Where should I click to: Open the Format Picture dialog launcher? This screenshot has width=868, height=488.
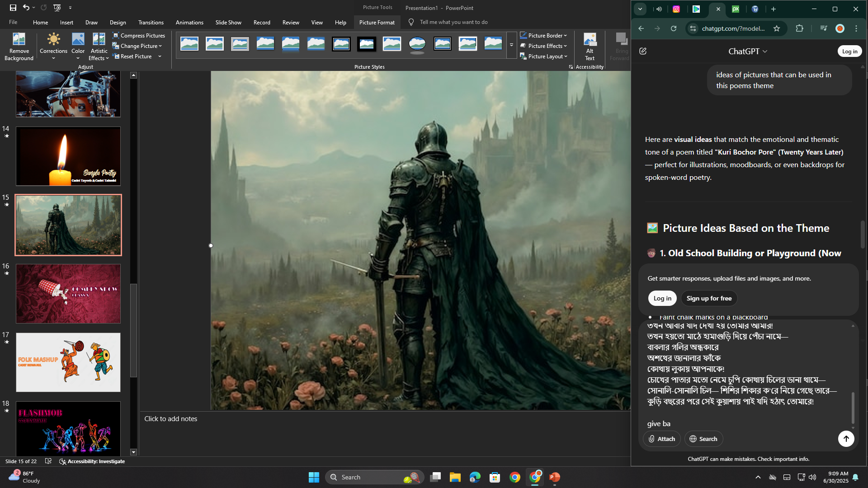571,67
